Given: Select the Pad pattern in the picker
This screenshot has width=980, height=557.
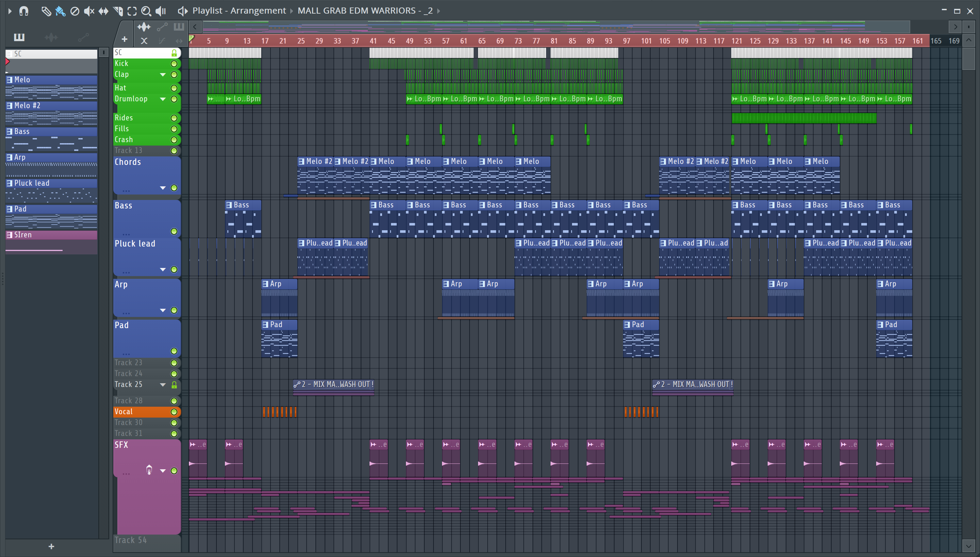Looking at the screenshot, I should 51,217.
